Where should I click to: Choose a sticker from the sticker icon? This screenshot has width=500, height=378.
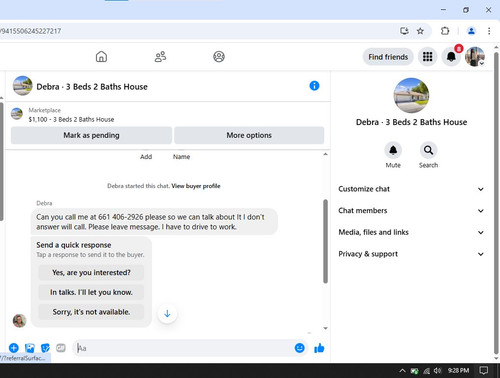(x=45, y=348)
